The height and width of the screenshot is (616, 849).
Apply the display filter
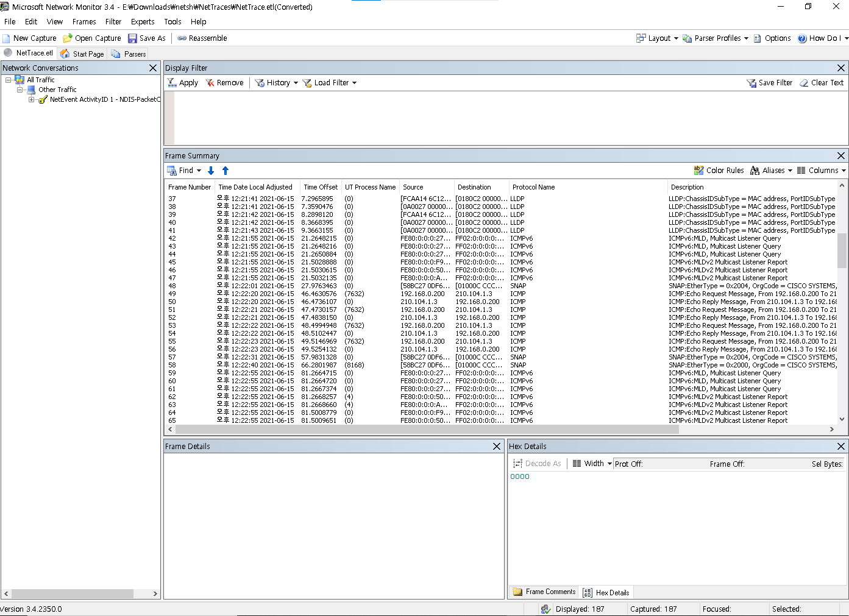[x=183, y=82]
